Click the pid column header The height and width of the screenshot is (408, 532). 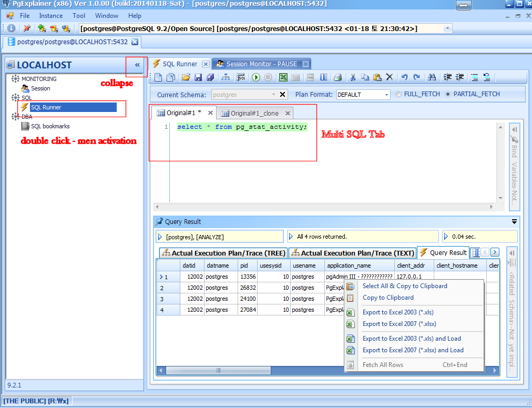point(248,266)
